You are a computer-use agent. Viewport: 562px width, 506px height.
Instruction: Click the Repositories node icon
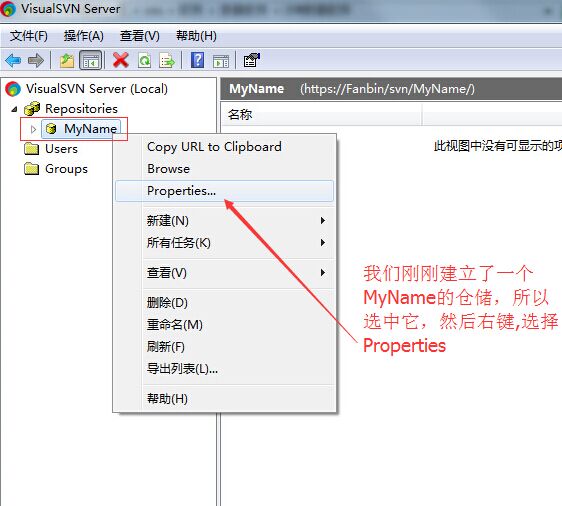[32, 109]
